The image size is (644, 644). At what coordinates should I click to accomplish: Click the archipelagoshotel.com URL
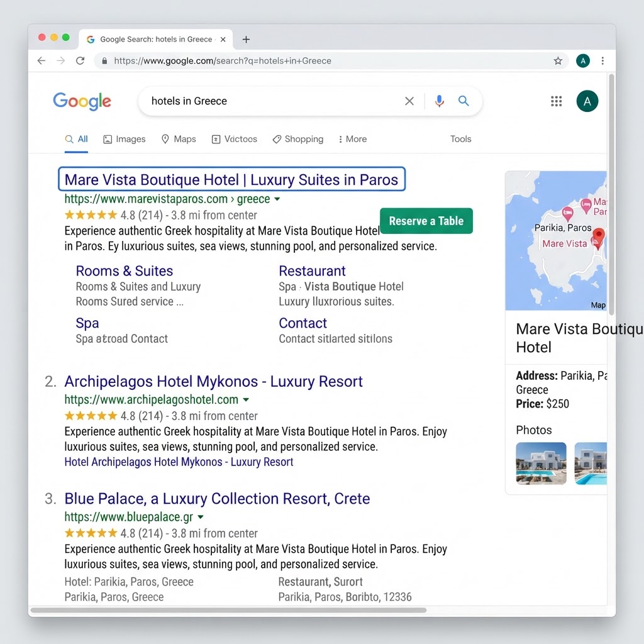click(x=151, y=399)
